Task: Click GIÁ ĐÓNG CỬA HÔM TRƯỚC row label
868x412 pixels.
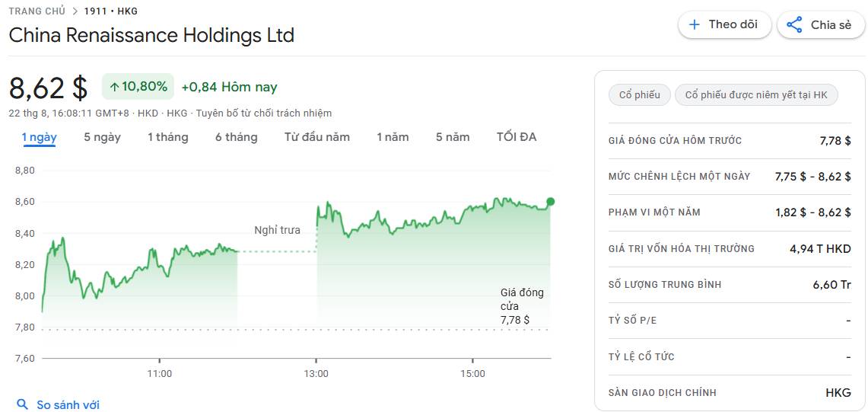Action: (675, 141)
